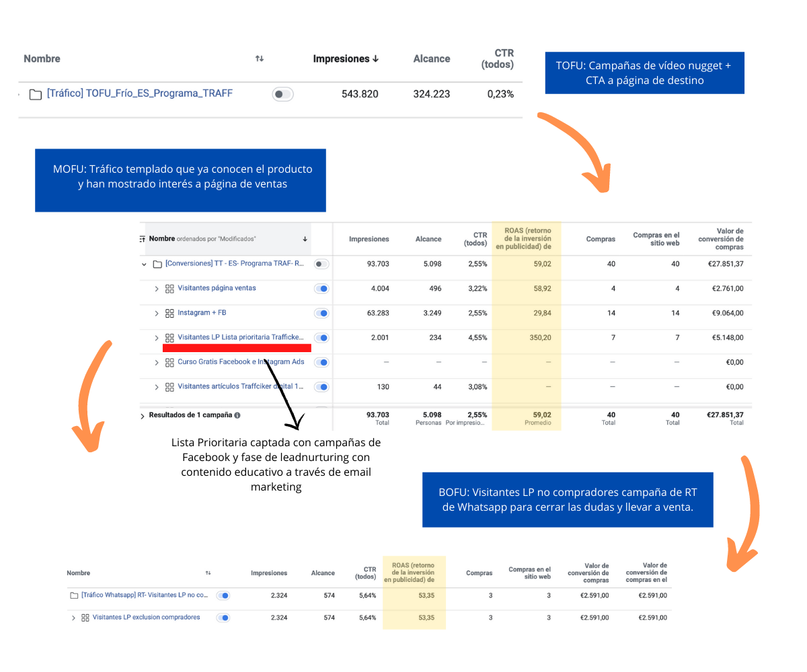Switch off Visitantes LP Lista prioritaria ad set
The height and width of the screenshot is (672, 807).
click(x=322, y=338)
